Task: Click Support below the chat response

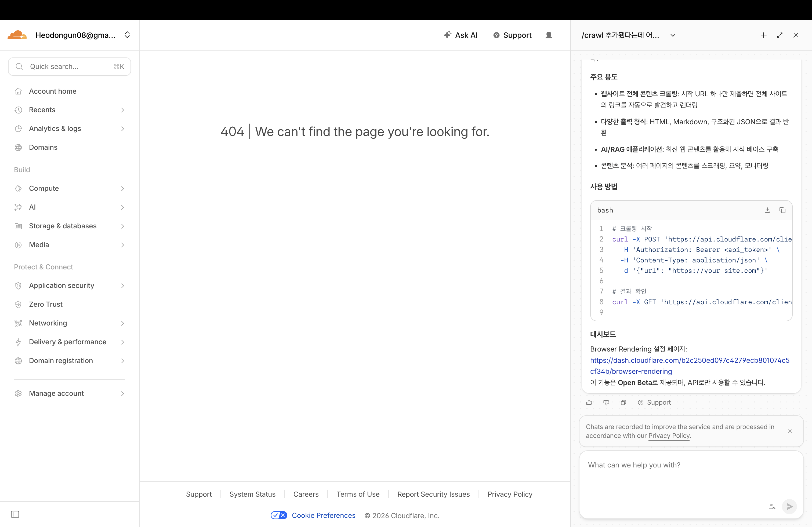Action: (654, 402)
